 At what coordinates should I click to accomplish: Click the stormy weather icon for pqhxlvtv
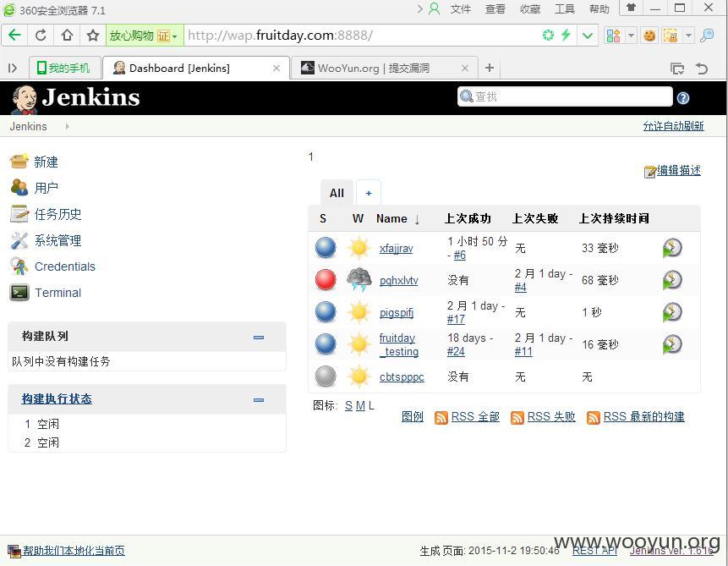[359, 279]
